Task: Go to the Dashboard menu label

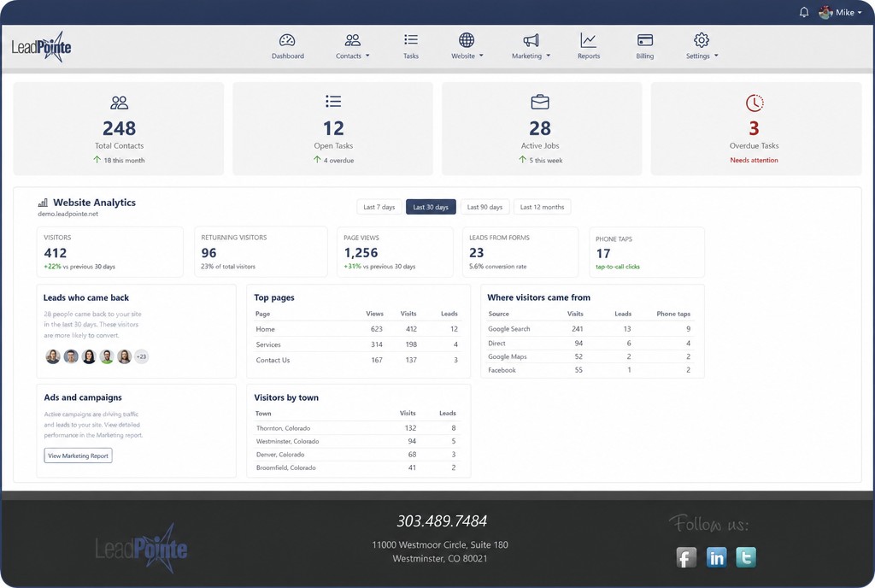Action: coord(288,56)
